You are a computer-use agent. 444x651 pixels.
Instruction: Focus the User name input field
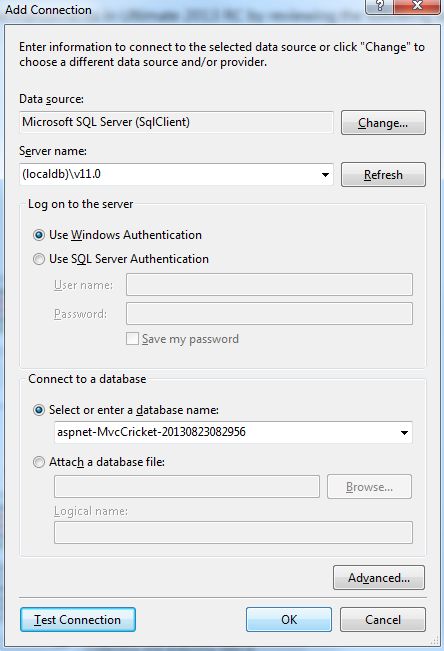point(269,285)
